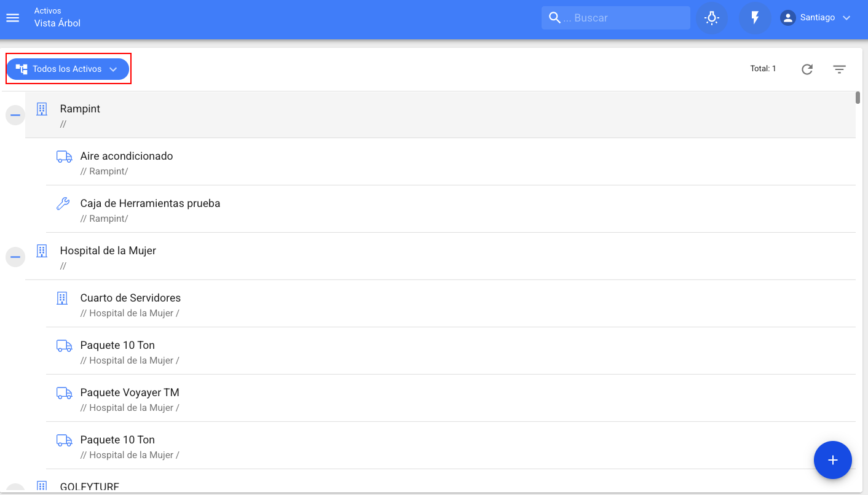Viewport: 868px width, 495px height.
Task: Collapse the Rampint tree node
Action: [x=15, y=115]
